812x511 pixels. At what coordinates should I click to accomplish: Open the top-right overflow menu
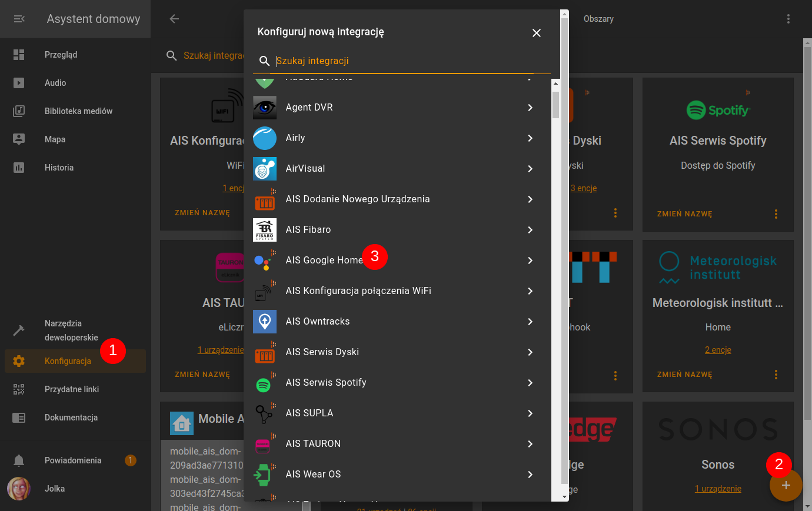[x=788, y=19]
